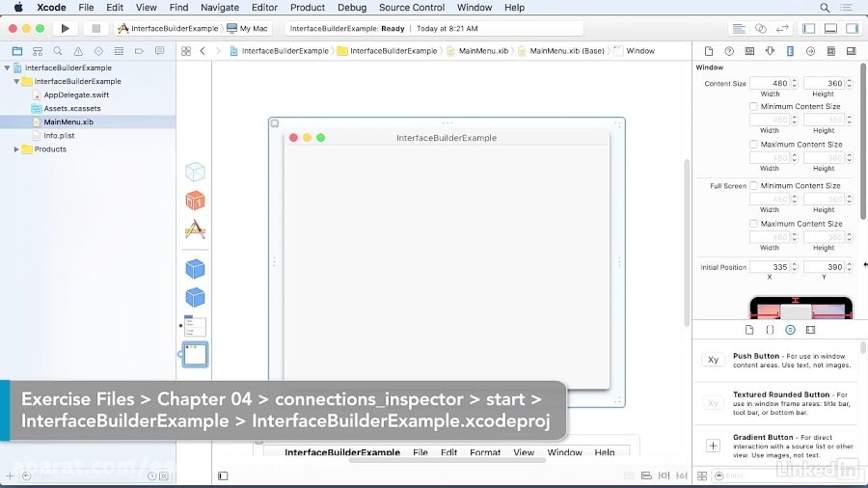The height and width of the screenshot is (488, 868).
Task: Enable Full Screen Minimum Content Size
Action: coord(753,186)
